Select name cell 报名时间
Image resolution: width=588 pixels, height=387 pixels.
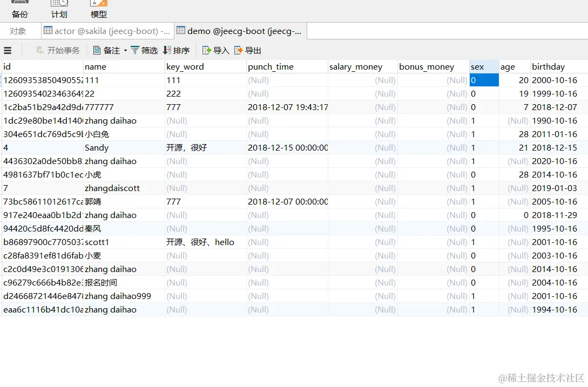coord(124,283)
